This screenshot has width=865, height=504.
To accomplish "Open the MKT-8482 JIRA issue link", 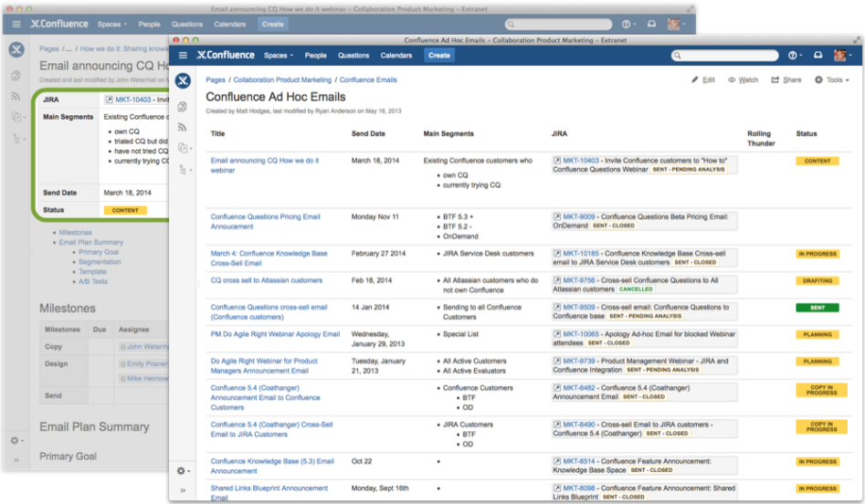I will (x=579, y=388).
